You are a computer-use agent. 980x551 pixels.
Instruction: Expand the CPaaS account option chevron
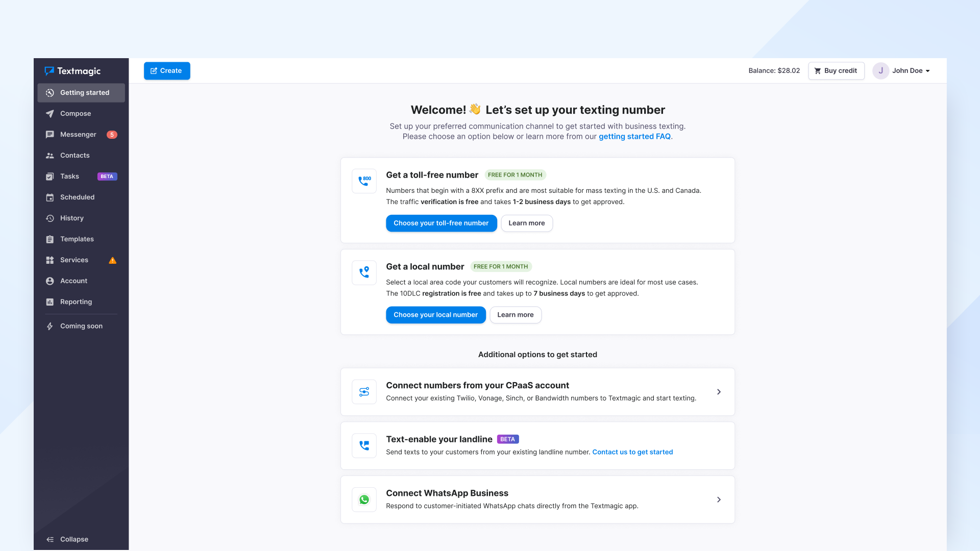click(x=719, y=392)
